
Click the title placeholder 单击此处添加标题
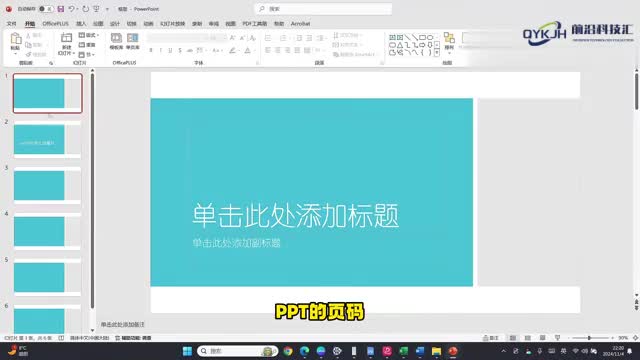[x=296, y=216]
